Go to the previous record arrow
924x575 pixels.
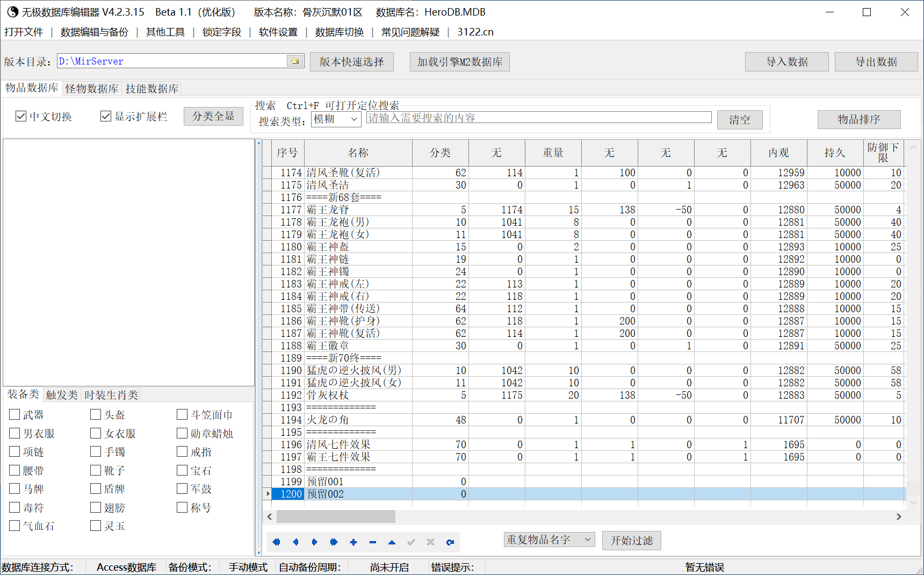click(x=295, y=542)
